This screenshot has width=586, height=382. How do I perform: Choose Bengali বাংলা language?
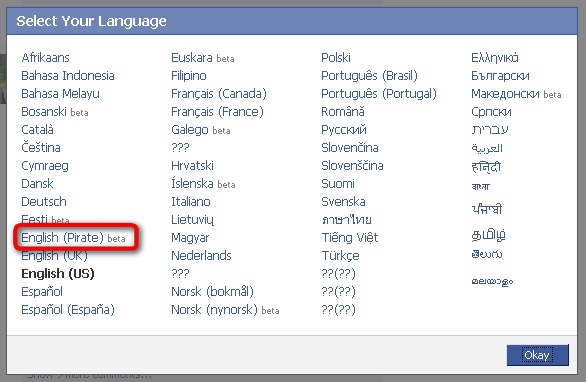[480, 186]
